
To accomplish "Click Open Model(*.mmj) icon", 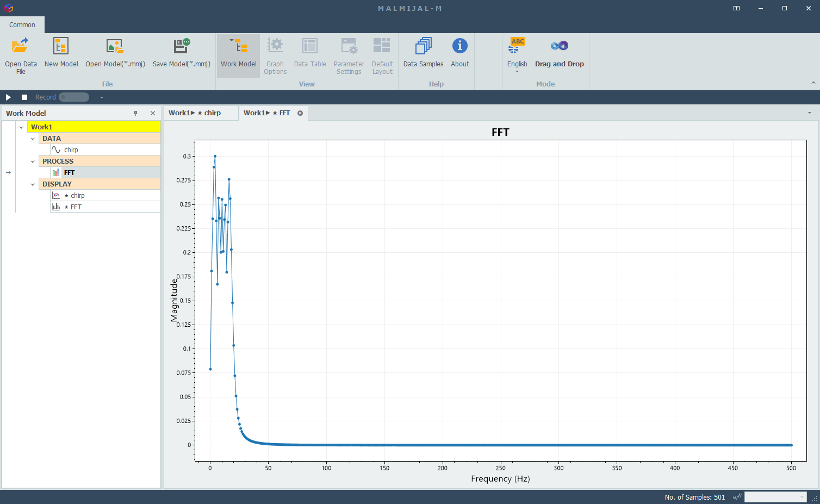I will tap(115, 46).
